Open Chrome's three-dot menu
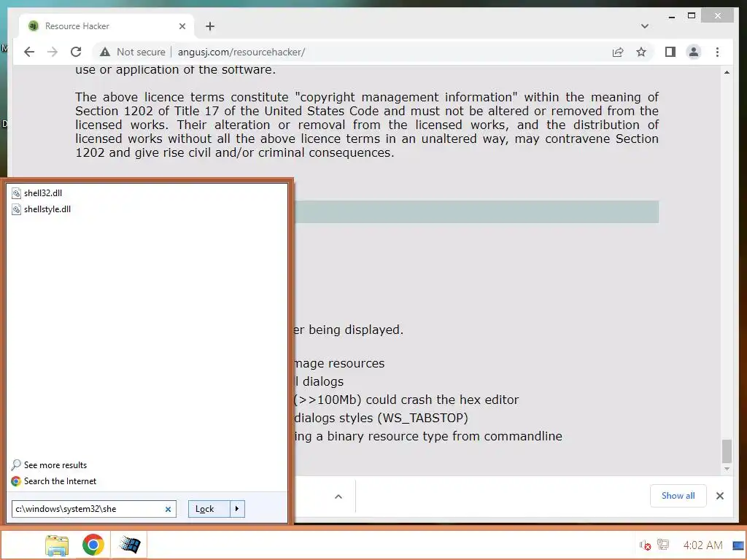This screenshot has height=560, width=747. pyautogui.click(x=718, y=52)
